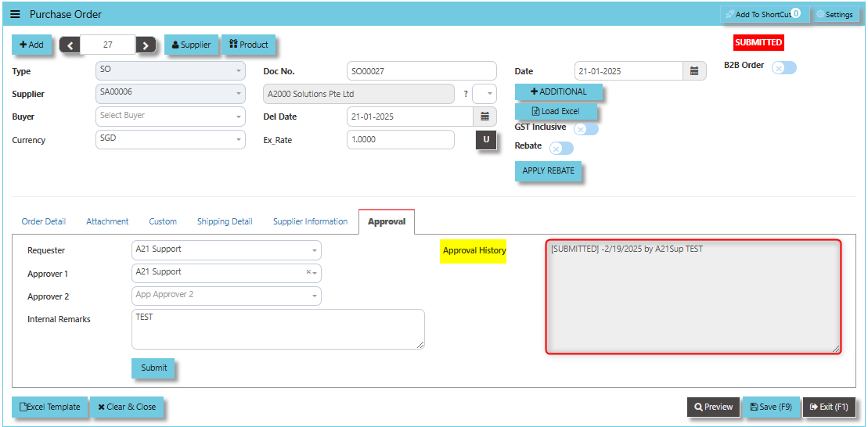
Task: Open the small dropdown next to the question mark
Action: point(484,94)
